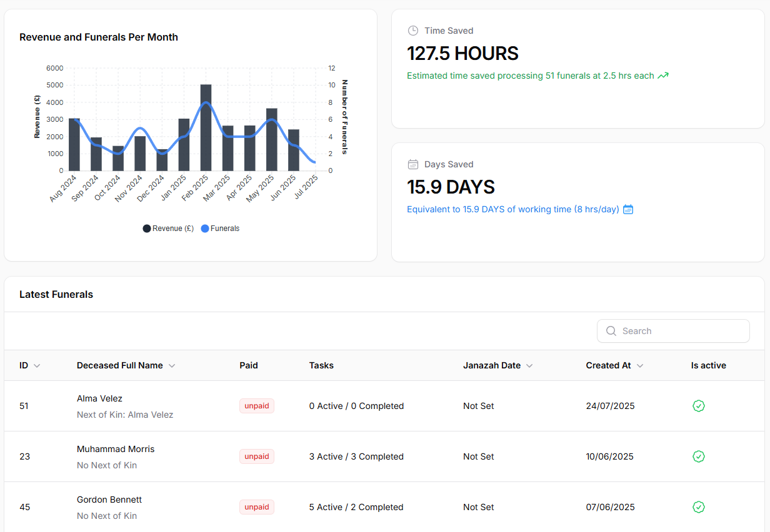Click the magnifying glass in the search box

(611, 330)
